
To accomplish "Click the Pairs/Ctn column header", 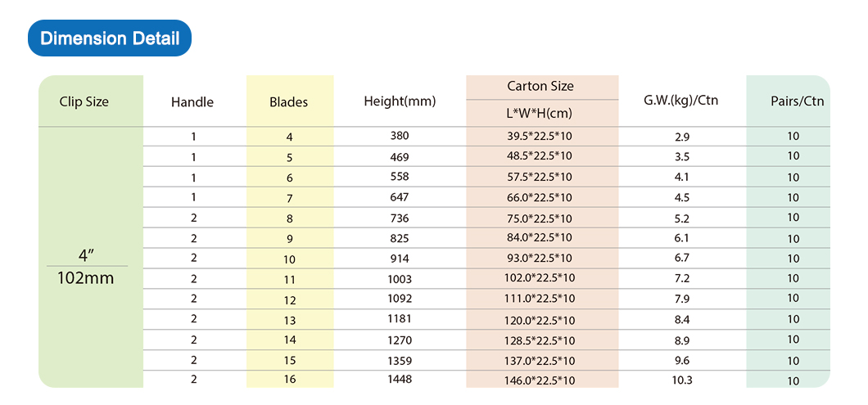I will click(x=797, y=101).
